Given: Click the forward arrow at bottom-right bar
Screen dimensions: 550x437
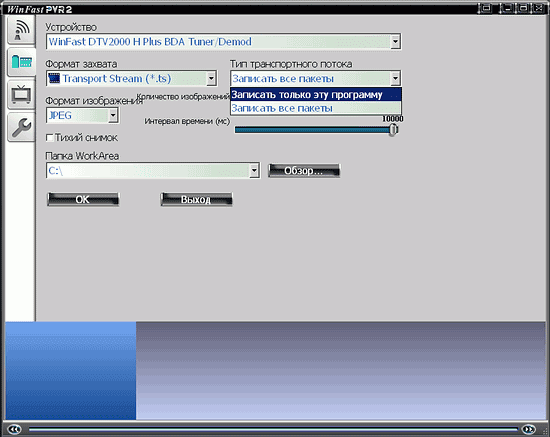Looking at the screenshot, I should (x=529, y=429).
